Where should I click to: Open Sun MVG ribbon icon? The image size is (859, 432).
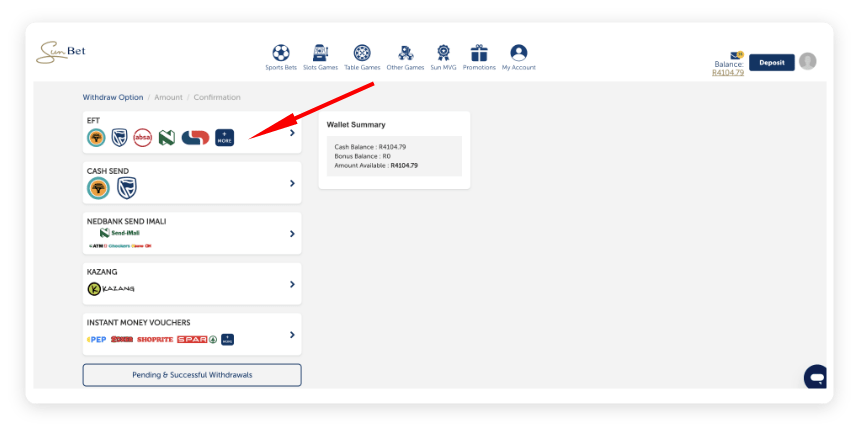(x=443, y=53)
